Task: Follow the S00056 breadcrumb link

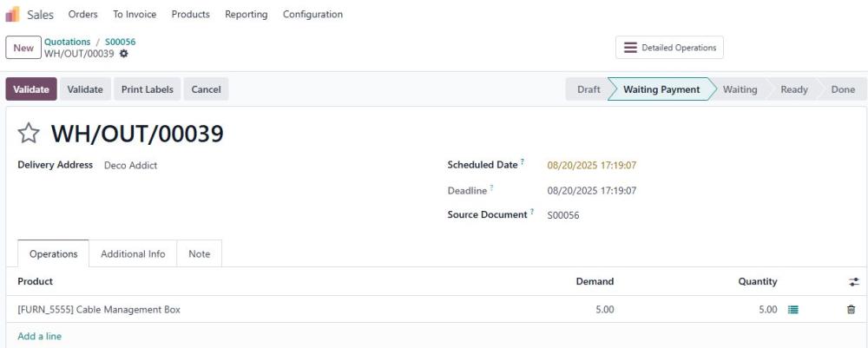Action: [x=120, y=42]
